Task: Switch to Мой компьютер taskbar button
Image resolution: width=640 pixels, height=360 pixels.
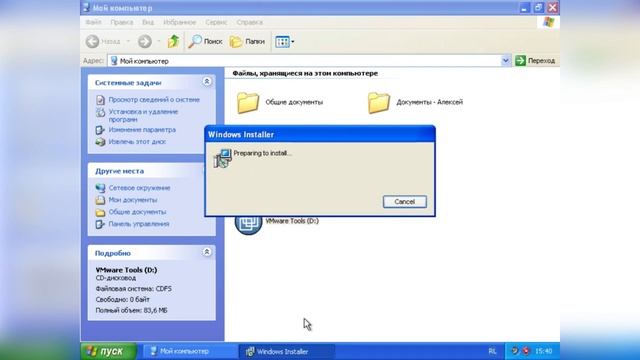Action: pyautogui.click(x=189, y=351)
